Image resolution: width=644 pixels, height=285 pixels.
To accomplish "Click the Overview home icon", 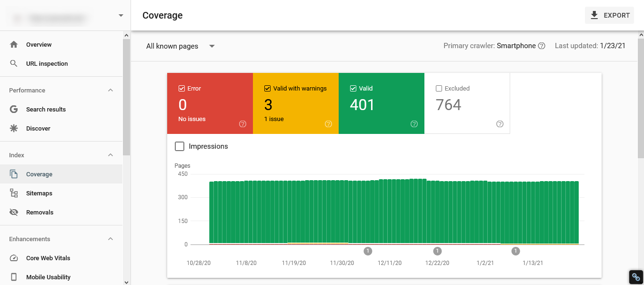I will [14, 44].
